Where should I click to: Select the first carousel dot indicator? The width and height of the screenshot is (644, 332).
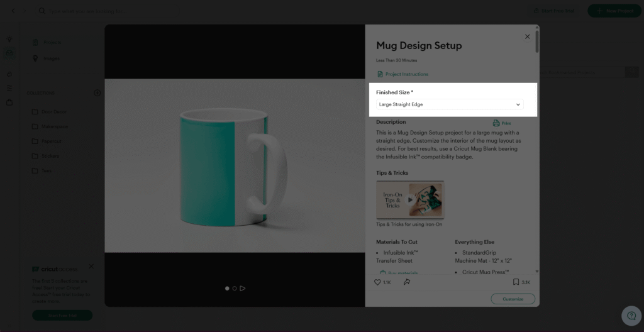pyautogui.click(x=227, y=289)
